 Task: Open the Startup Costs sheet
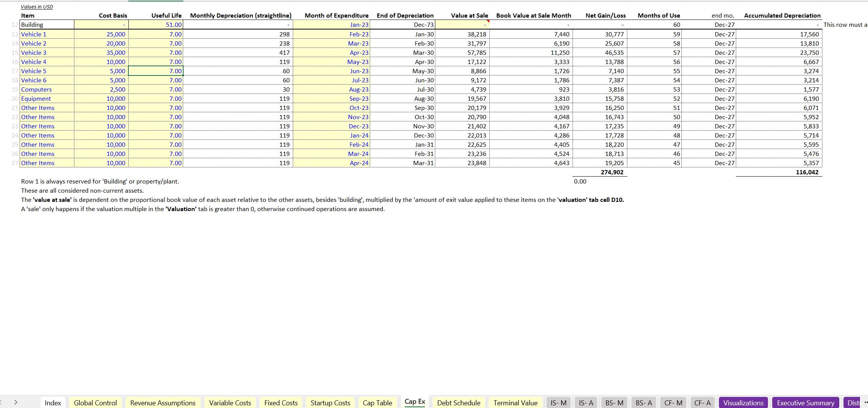330,403
